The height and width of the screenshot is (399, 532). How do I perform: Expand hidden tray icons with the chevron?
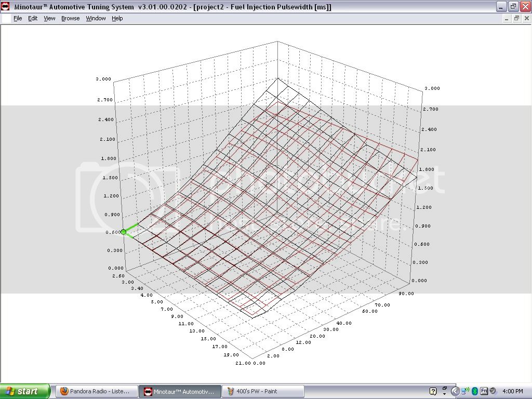(x=455, y=391)
